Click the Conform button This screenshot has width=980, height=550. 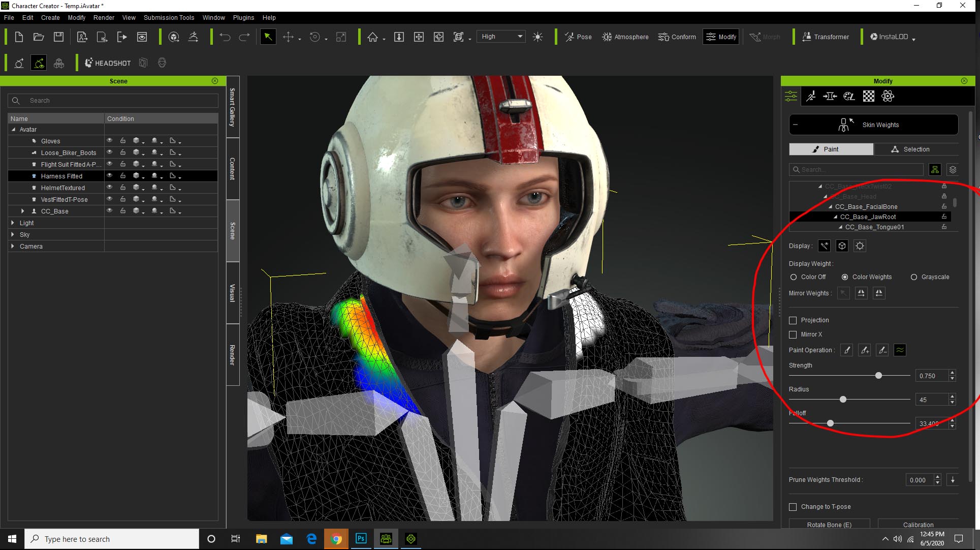pyautogui.click(x=677, y=37)
